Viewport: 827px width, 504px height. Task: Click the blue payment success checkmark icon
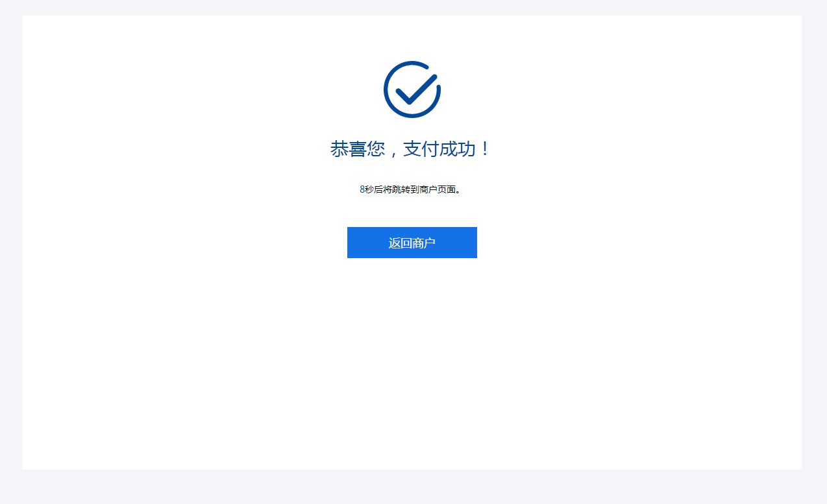coord(412,90)
